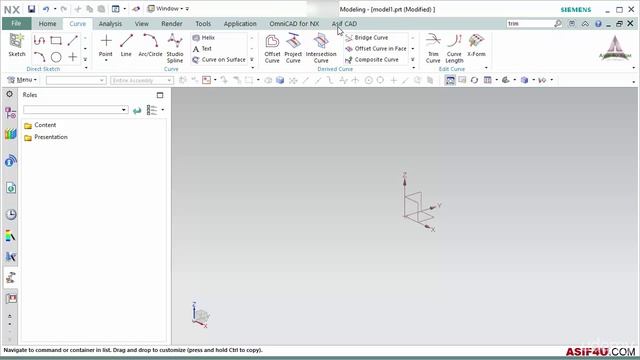Open the Roles sidebar tab
Image resolution: width=640 pixels, height=360 pixels.
pos(11,278)
